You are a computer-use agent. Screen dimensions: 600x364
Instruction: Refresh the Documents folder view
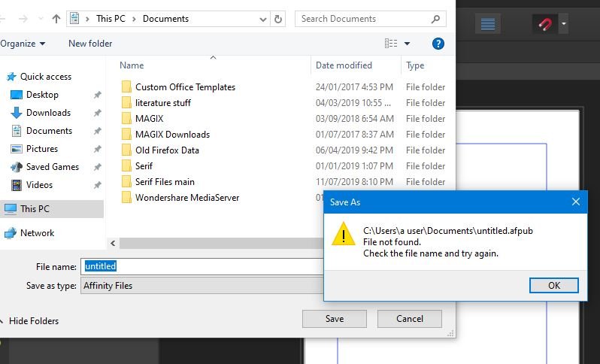278,19
